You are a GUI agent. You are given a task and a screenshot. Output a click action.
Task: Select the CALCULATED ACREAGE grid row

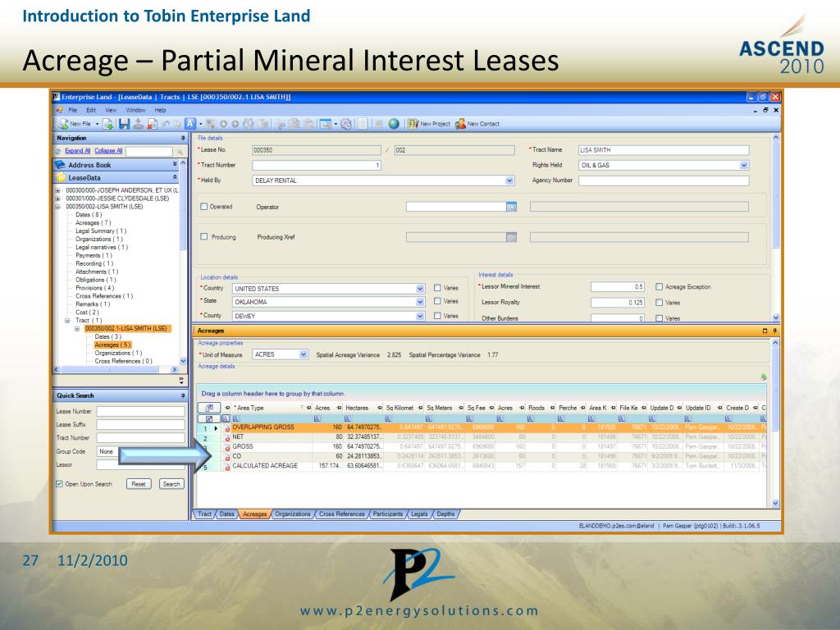[x=481, y=466]
